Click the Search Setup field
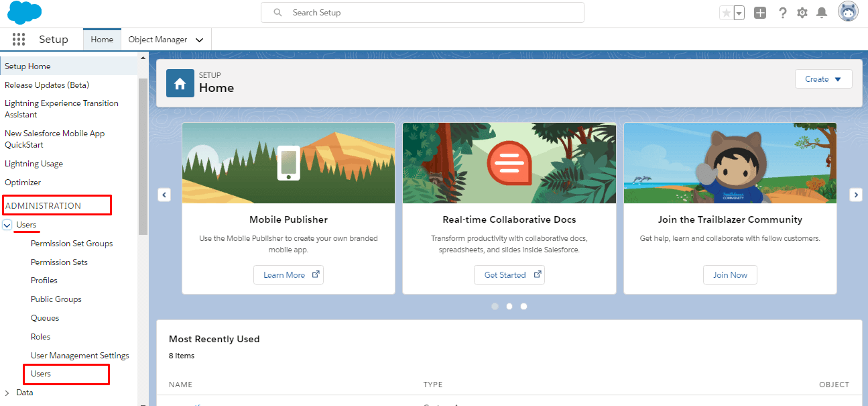The width and height of the screenshot is (868, 406). tap(422, 13)
